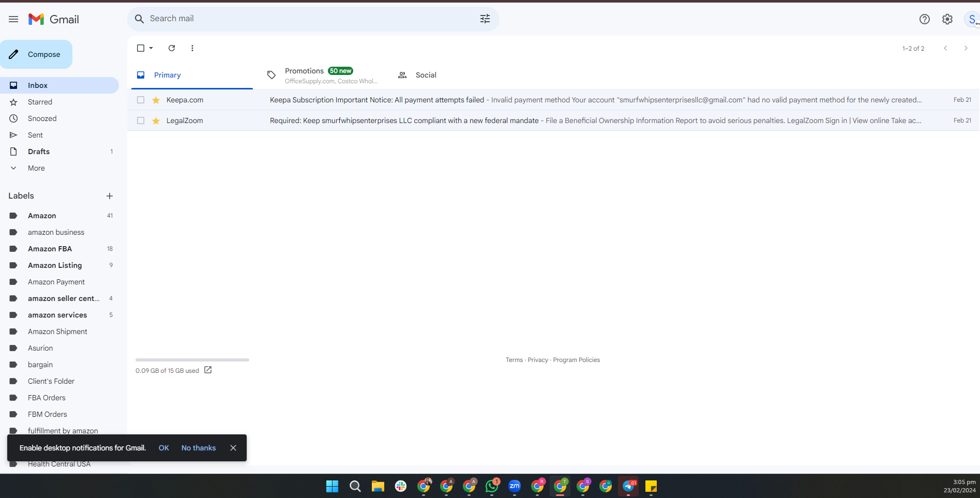This screenshot has width=980, height=498.
Task: Show search options filter icon
Action: coord(485,19)
